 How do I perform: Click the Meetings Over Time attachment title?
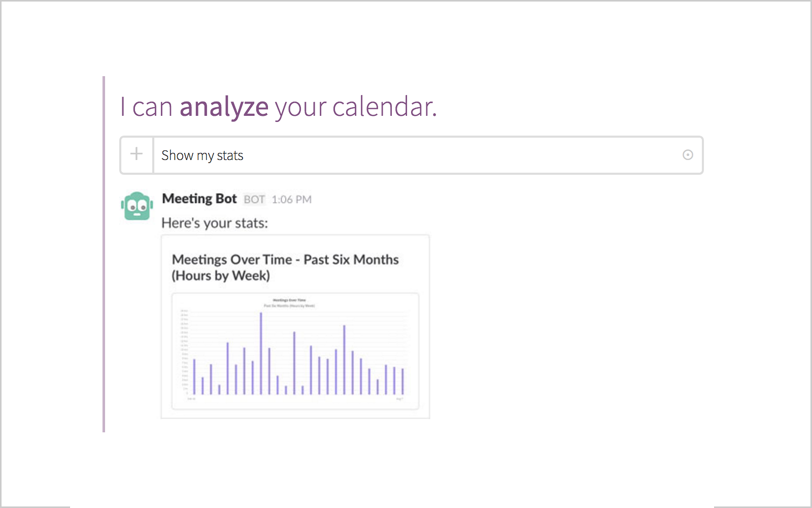pyautogui.click(x=285, y=267)
